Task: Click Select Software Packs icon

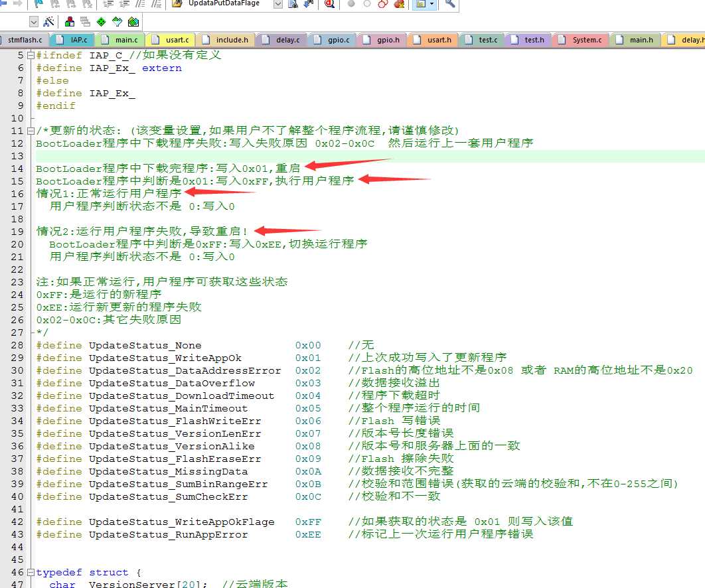Action: click(118, 22)
